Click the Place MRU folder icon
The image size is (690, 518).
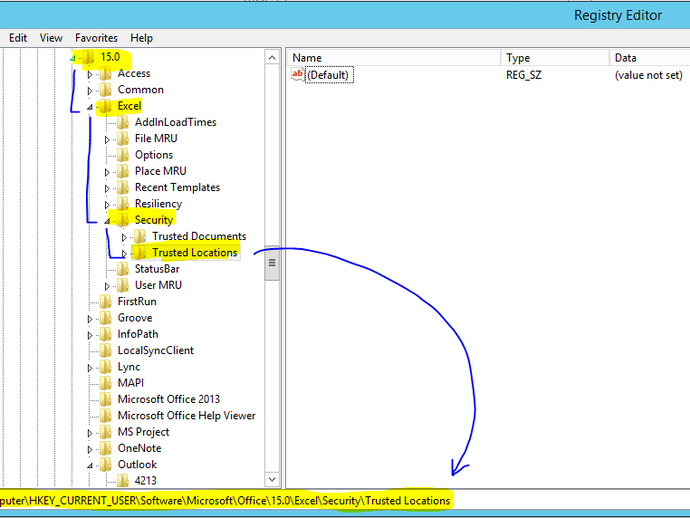[123, 171]
